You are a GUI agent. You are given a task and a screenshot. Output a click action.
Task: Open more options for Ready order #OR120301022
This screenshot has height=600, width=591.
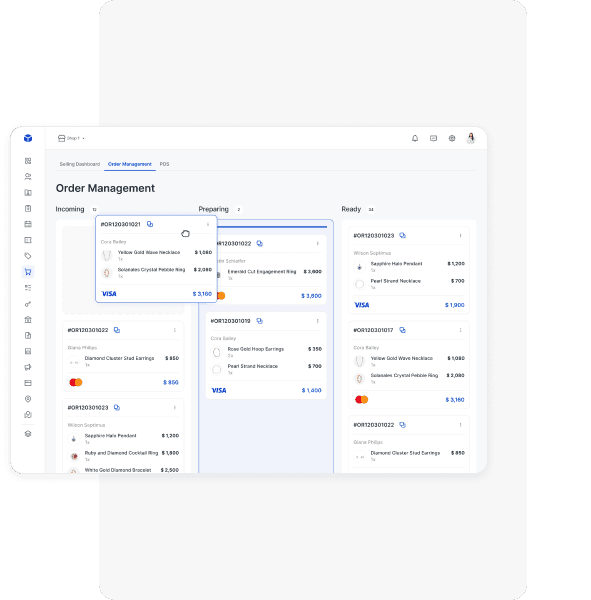tap(460, 425)
